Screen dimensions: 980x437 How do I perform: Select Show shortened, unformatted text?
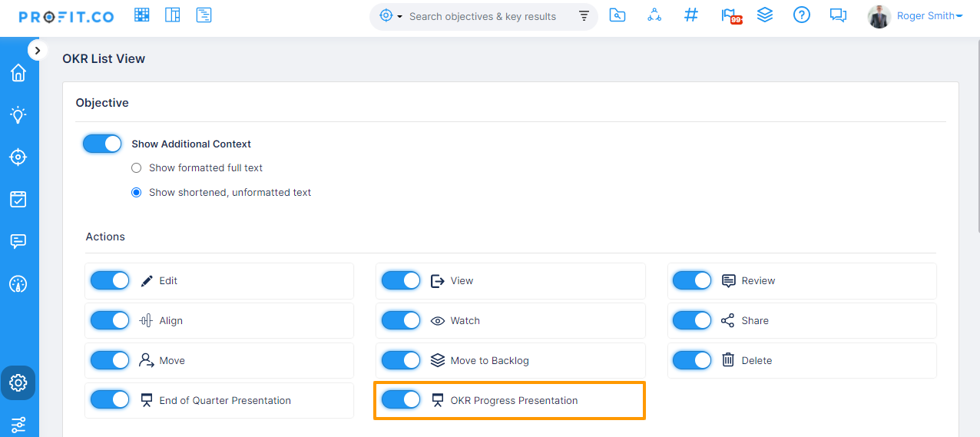(137, 193)
